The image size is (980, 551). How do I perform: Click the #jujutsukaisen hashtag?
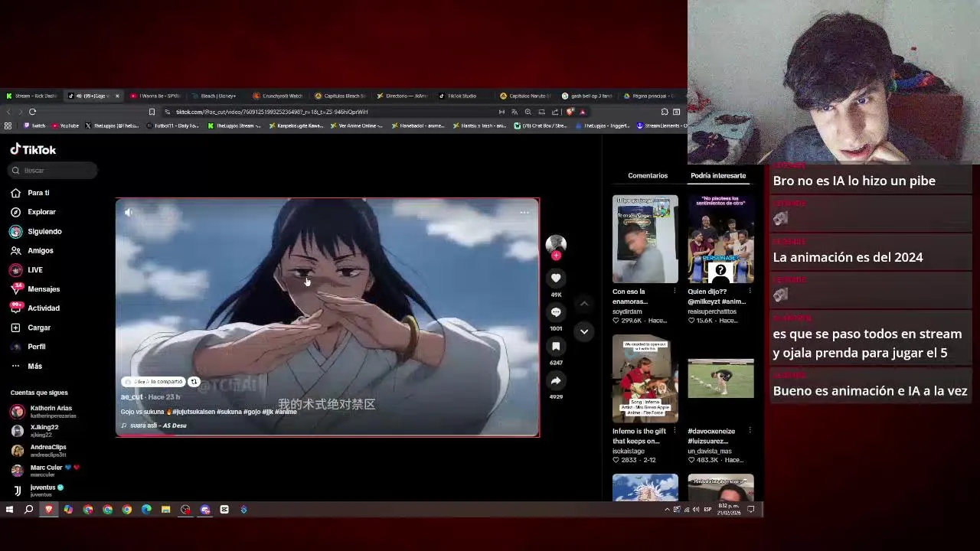pos(194,412)
